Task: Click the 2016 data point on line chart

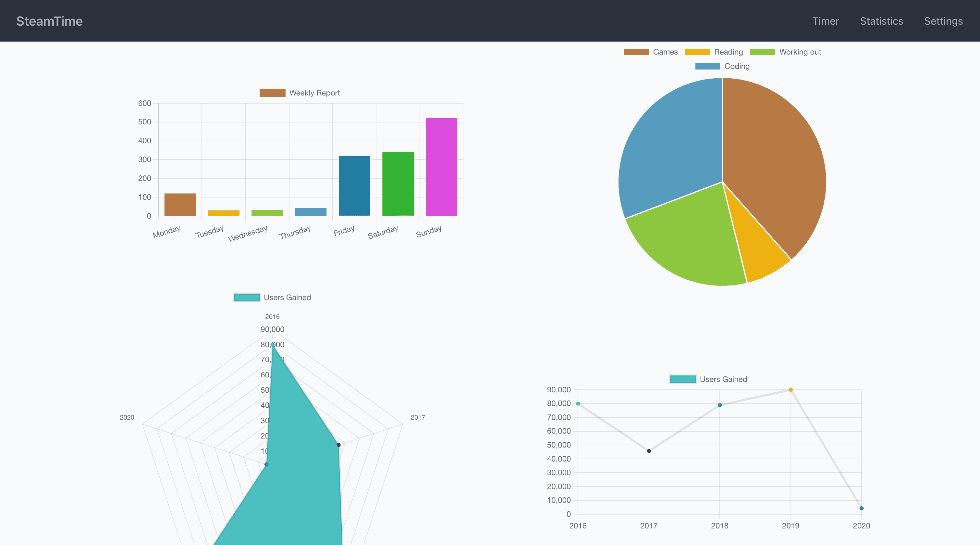Action: 578,404
